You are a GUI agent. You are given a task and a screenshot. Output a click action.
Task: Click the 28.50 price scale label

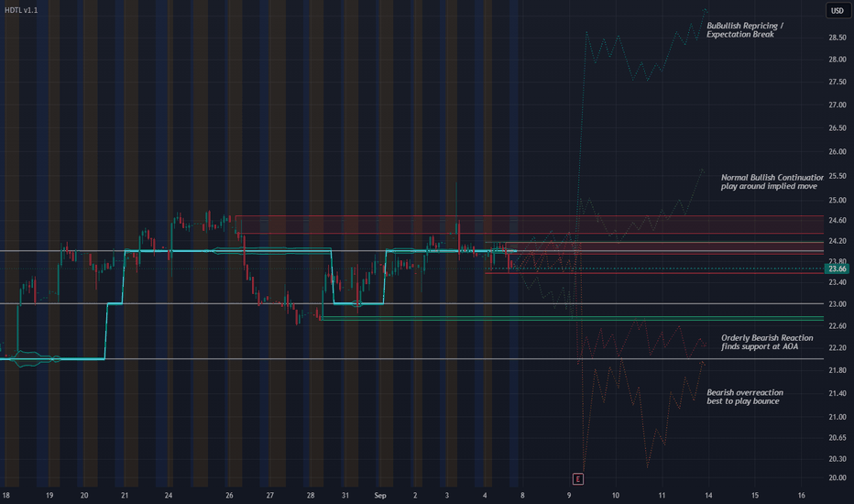click(x=838, y=38)
